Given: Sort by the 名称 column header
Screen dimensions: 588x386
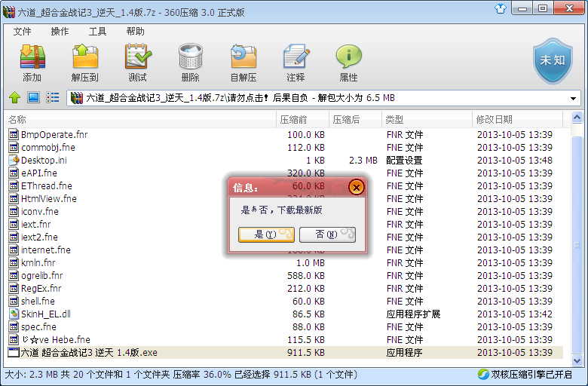Looking at the screenshot, I should pos(142,119).
